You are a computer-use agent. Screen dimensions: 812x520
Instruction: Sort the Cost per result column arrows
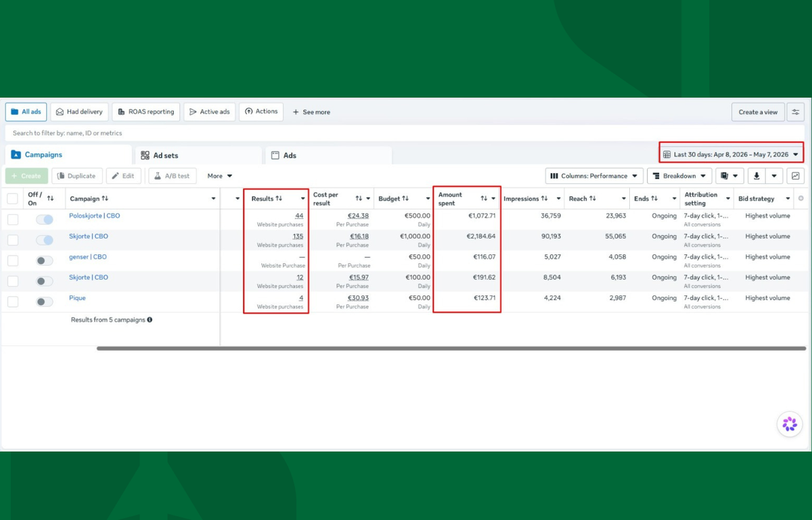(359, 199)
